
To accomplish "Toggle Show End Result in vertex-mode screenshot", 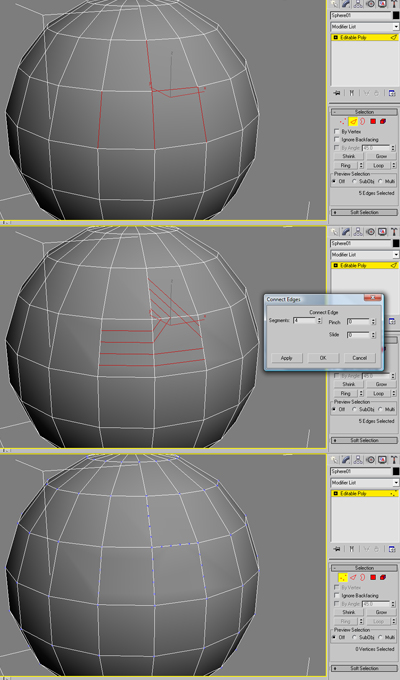I will 351,549.
